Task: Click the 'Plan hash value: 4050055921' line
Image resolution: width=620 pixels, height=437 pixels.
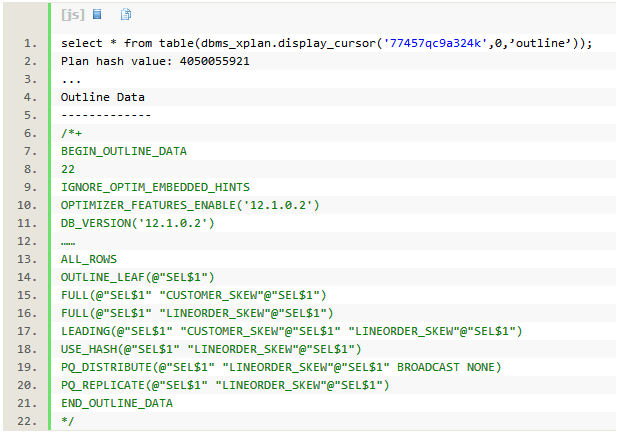Action: point(155,61)
